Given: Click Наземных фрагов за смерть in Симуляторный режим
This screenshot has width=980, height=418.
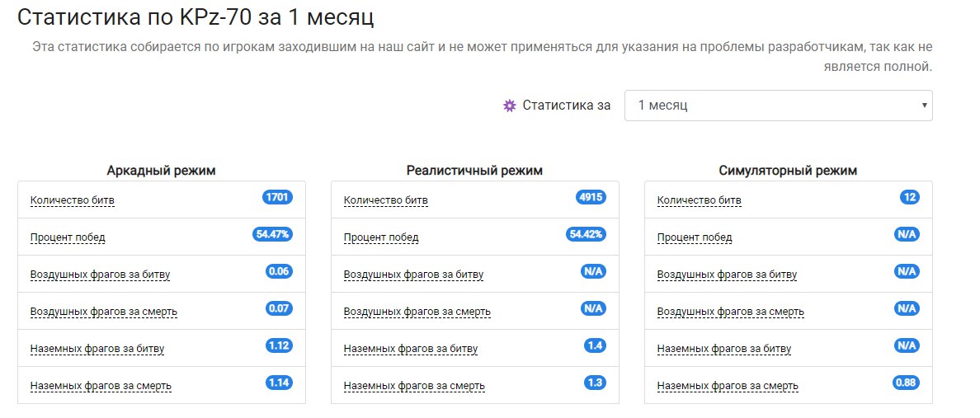Looking at the screenshot, I should [728, 386].
